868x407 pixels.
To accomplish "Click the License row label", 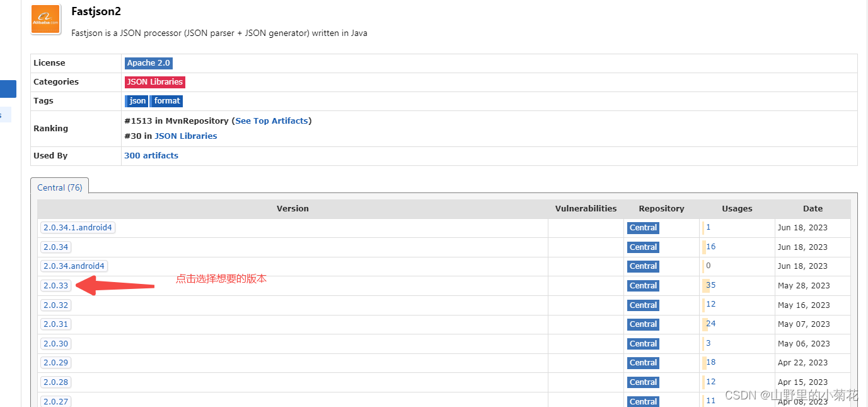I will coord(49,63).
